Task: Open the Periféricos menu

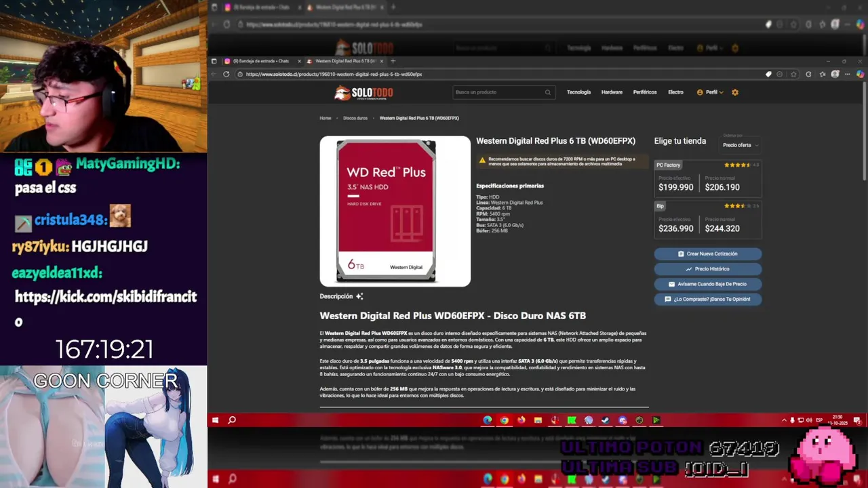Action: click(645, 92)
